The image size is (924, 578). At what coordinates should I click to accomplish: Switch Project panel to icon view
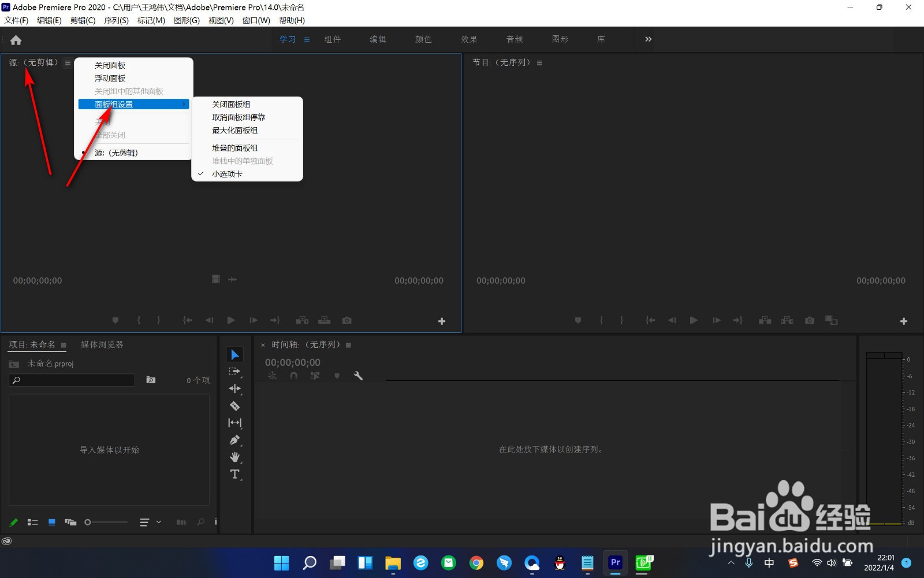[52, 522]
